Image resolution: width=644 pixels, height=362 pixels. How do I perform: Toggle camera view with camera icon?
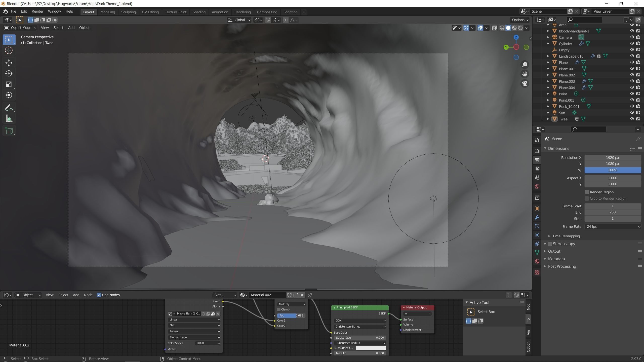pos(525,83)
